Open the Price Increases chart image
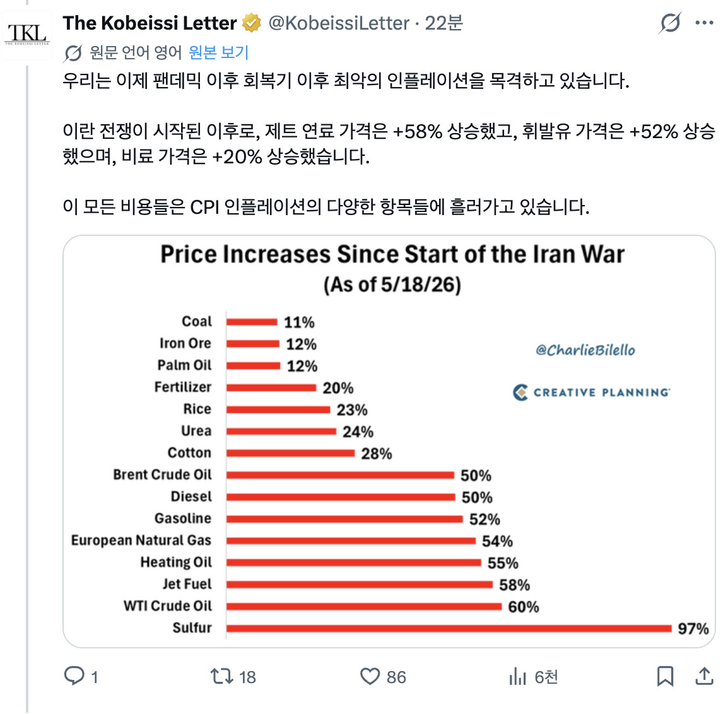 [x=389, y=441]
